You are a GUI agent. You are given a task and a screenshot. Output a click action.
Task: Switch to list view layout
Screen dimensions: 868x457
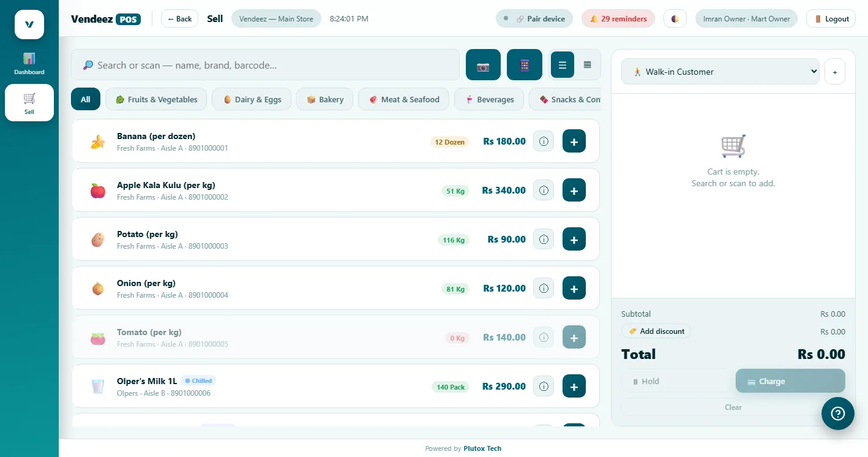click(x=563, y=65)
